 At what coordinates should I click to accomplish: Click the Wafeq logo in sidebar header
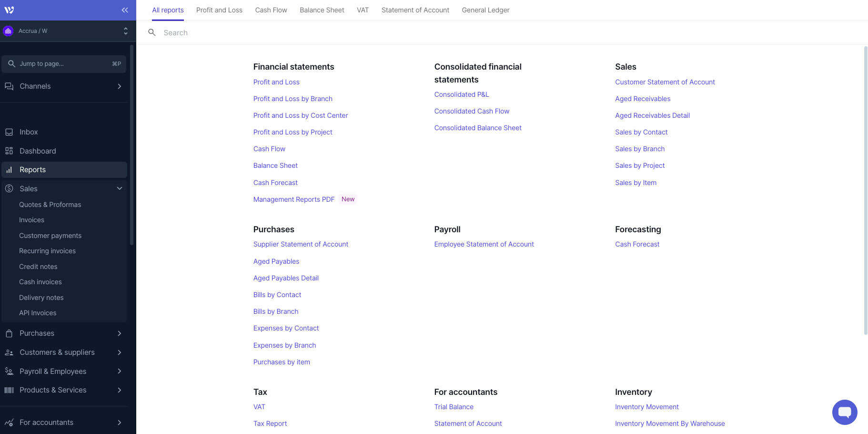[x=9, y=10]
